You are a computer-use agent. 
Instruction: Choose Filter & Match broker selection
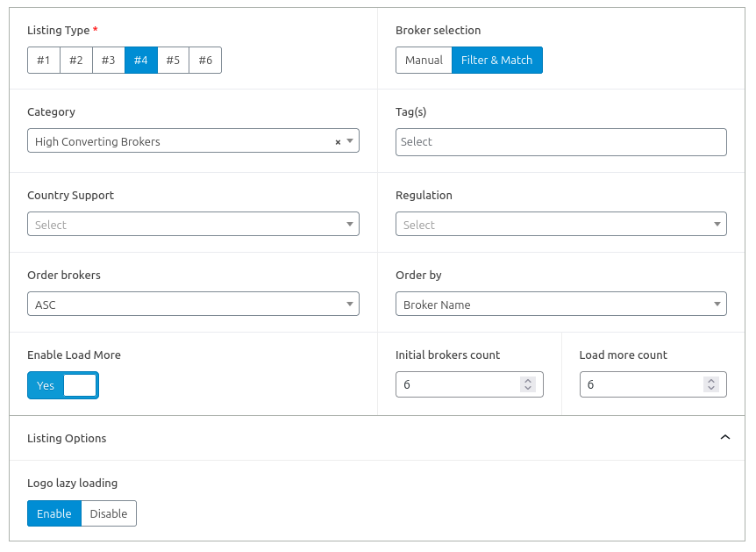point(496,60)
